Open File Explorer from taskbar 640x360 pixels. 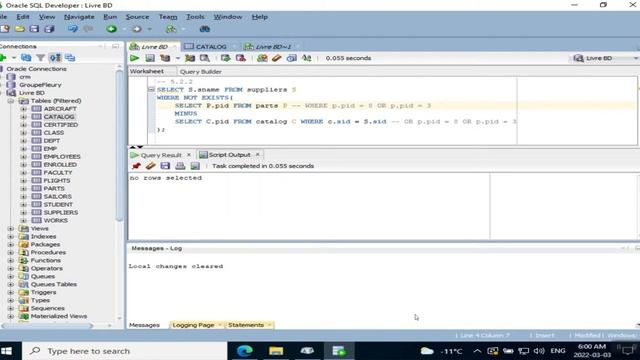click(x=276, y=351)
